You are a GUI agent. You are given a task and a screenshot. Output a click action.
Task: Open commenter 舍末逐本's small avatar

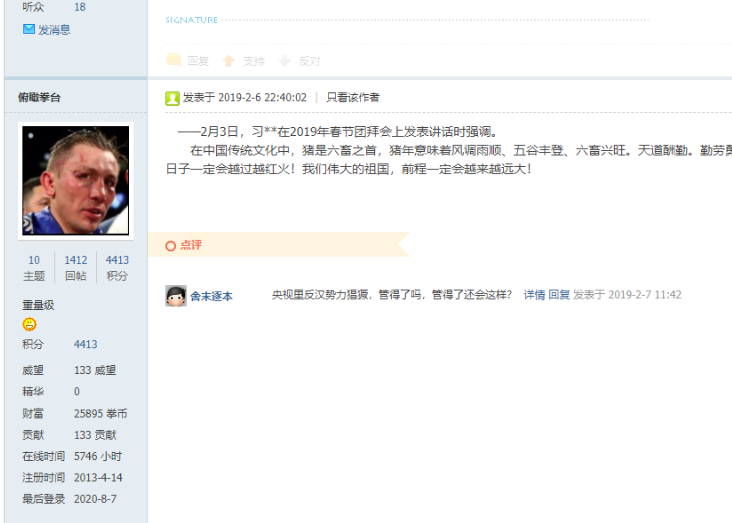176,296
